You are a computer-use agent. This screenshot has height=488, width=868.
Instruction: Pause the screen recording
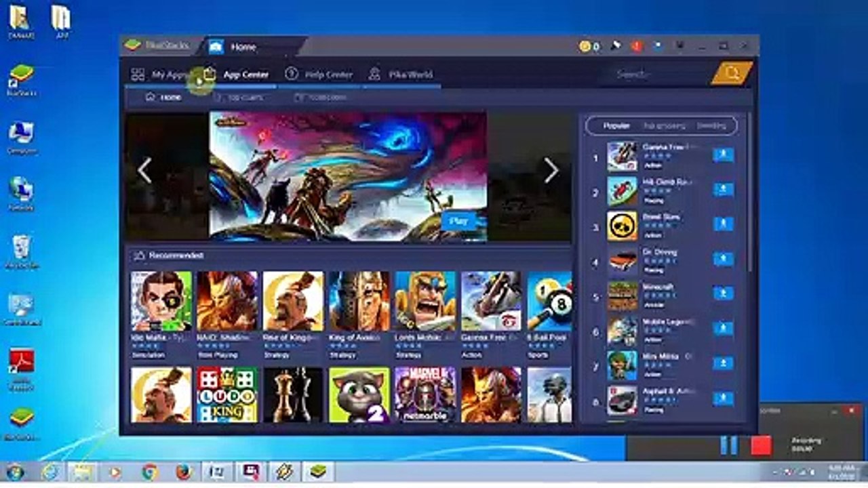click(729, 445)
